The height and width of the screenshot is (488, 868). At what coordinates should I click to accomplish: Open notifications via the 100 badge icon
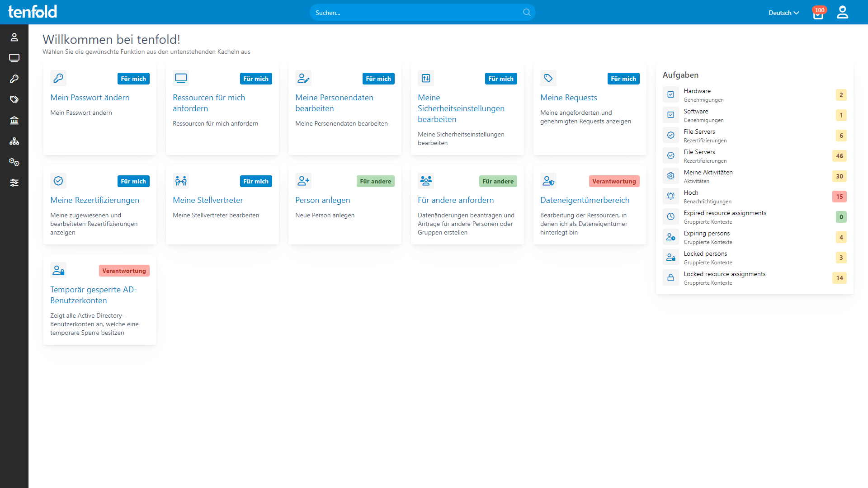pos(818,14)
